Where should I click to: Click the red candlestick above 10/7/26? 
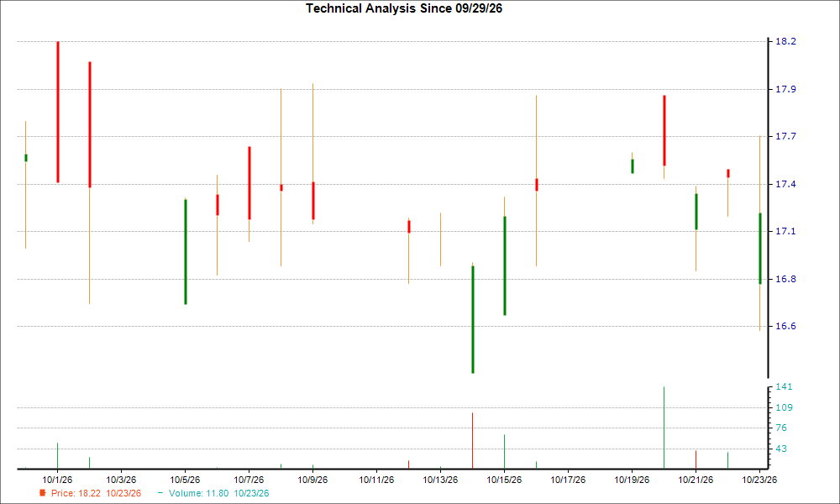[x=249, y=183]
